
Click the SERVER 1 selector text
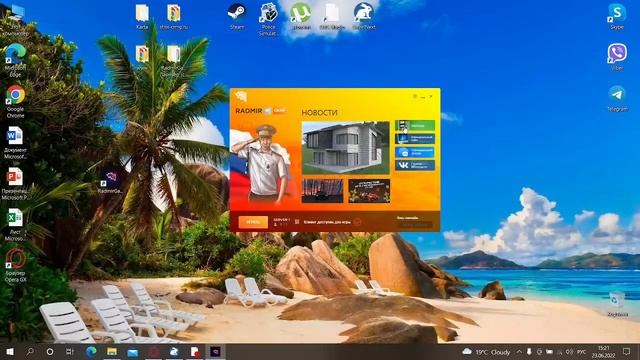(281, 220)
